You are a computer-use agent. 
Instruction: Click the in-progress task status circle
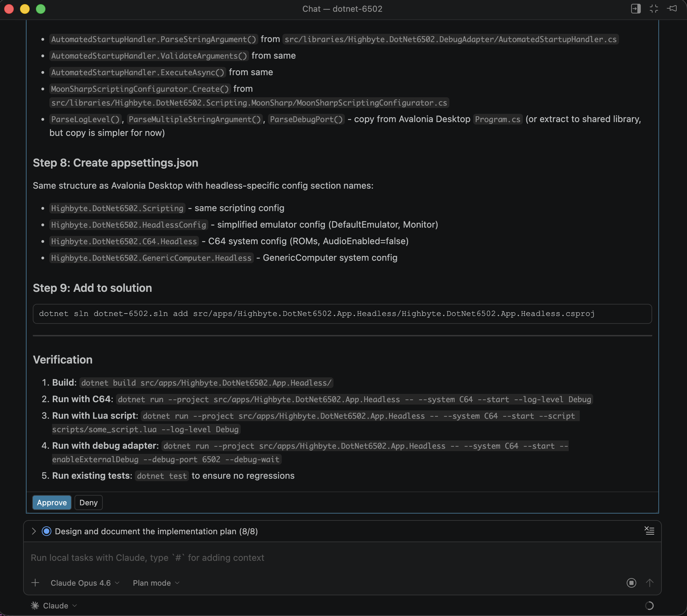pos(47,531)
